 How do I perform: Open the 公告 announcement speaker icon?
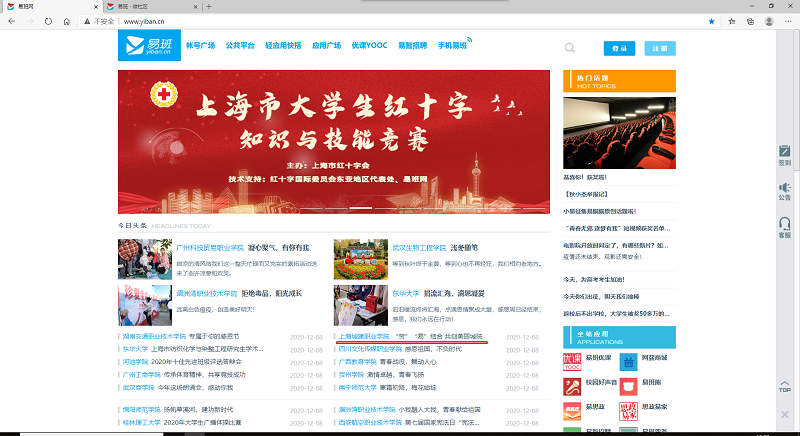click(784, 191)
